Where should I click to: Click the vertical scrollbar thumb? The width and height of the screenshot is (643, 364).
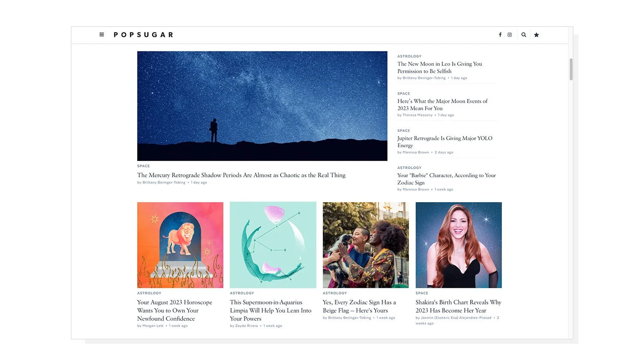(x=571, y=69)
